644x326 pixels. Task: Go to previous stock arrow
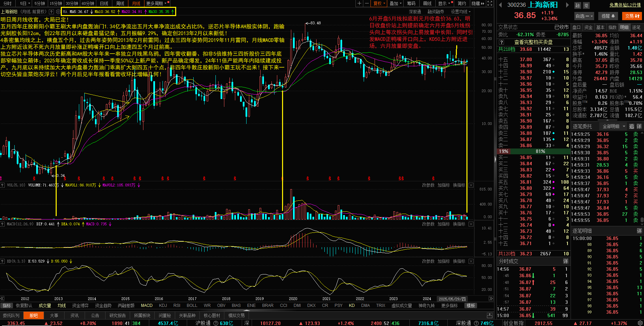[501, 5]
